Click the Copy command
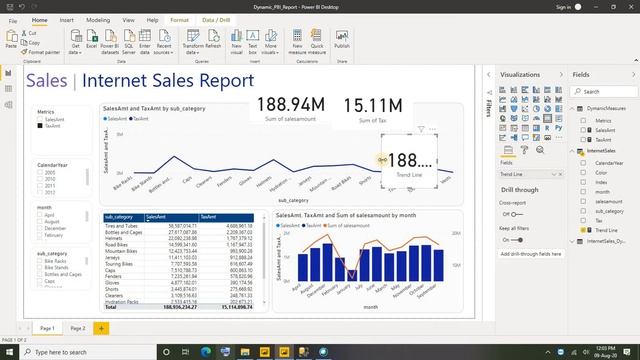The height and width of the screenshot is (360, 640). coord(31,42)
